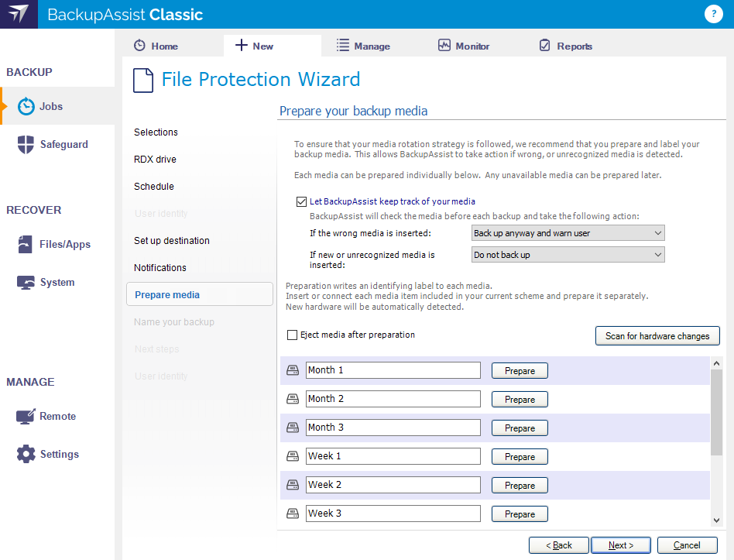
Task: Click the Week 2 label field
Action: coord(393,485)
